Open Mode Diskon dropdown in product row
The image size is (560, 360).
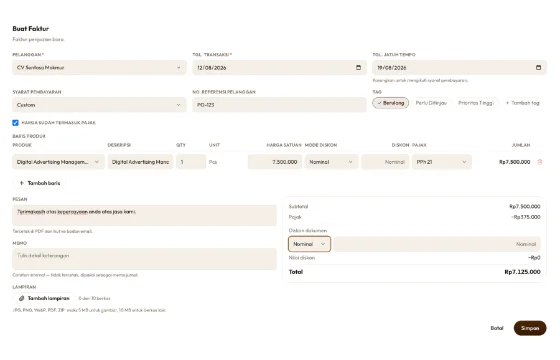(331, 162)
